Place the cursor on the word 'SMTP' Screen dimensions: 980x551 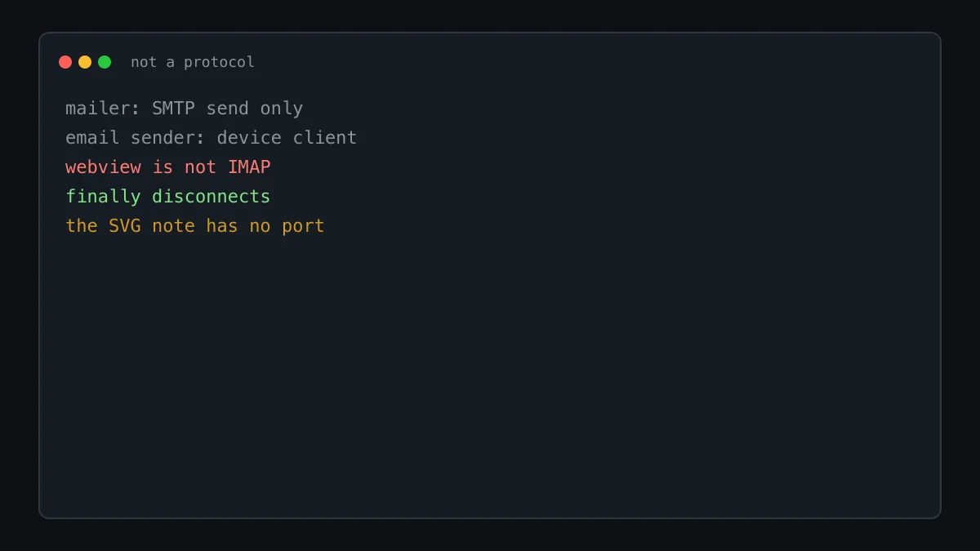(173, 109)
